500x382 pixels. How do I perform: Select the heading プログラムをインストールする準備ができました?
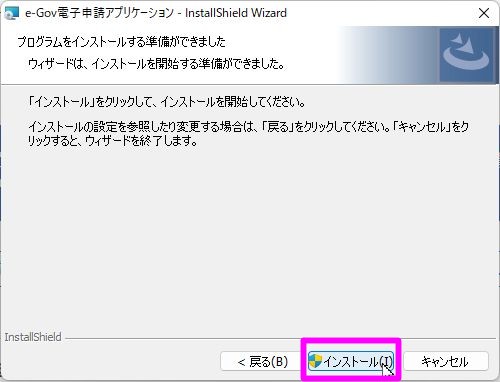click(121, 42)
